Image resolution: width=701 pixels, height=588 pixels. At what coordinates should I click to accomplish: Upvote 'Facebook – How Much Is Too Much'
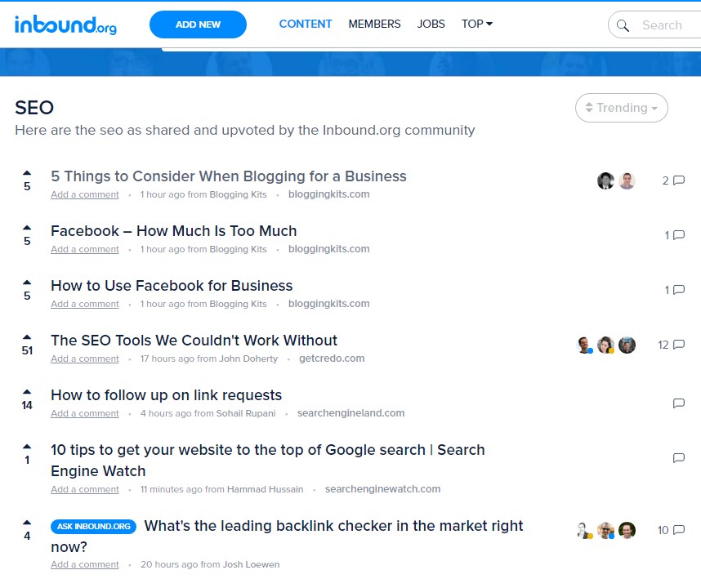click(27, 228)
